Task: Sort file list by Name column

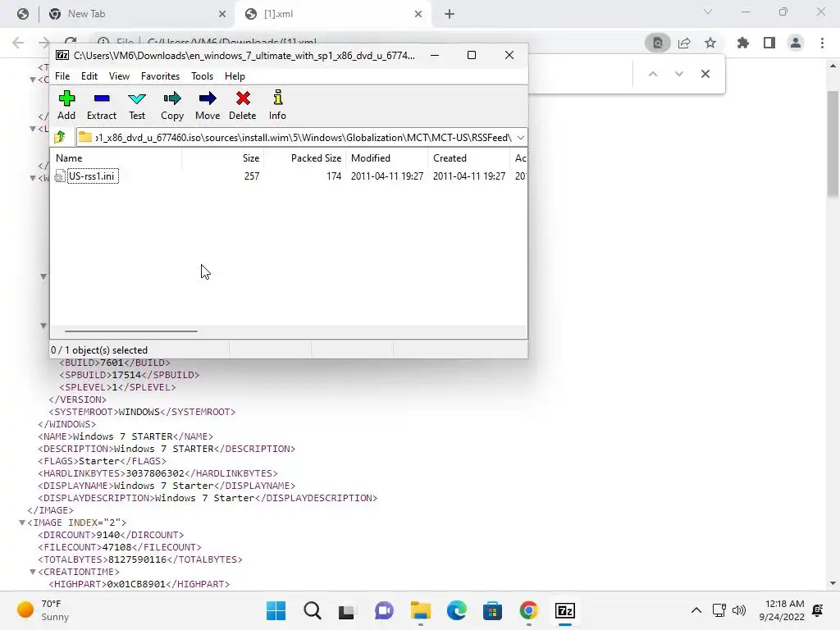Action: point(69,158)
